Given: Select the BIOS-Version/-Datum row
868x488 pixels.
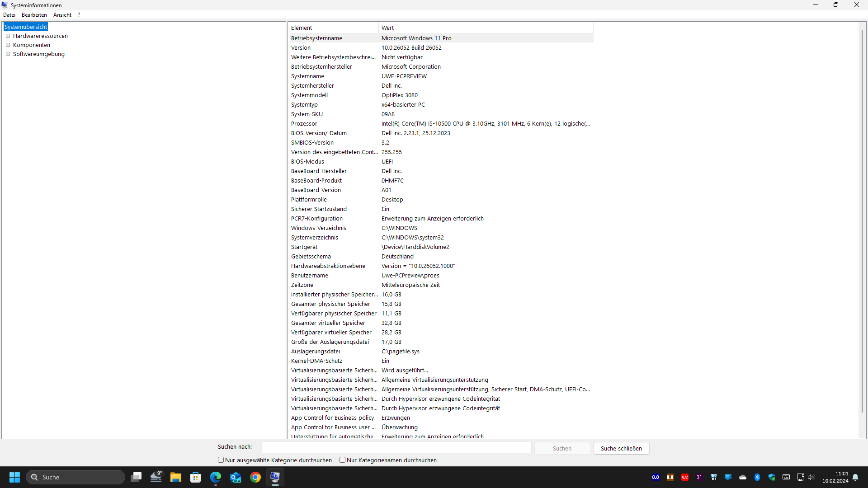Looking at the screenshot, I should 441,133.
